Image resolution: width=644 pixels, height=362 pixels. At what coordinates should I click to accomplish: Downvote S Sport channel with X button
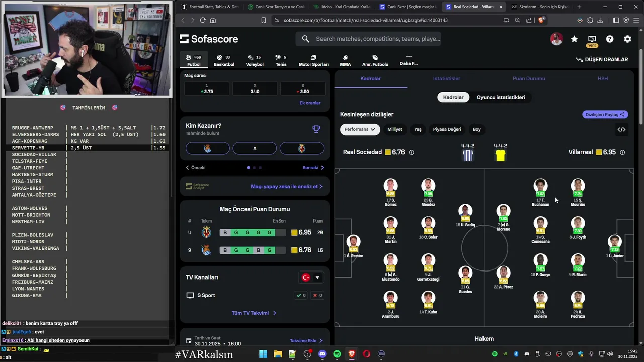click(x=317, y=295)
